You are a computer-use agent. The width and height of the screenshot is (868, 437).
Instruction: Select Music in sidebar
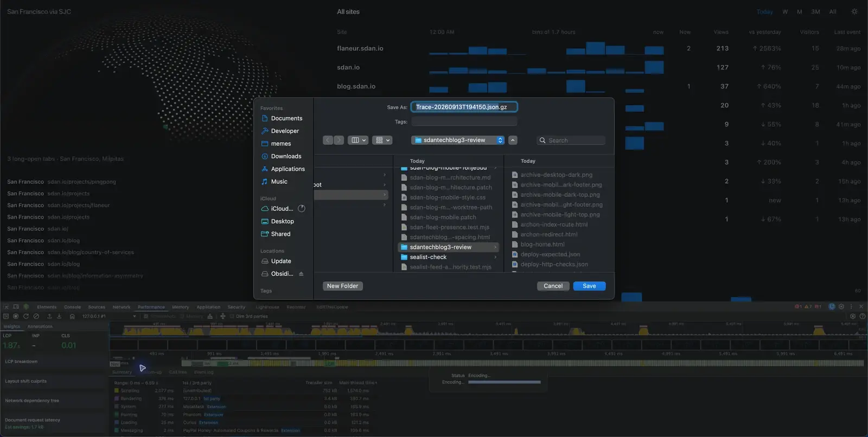point(275,182)
